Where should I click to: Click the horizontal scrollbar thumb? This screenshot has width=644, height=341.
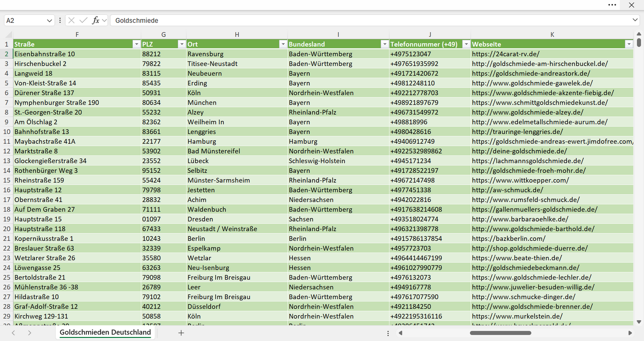499,333
